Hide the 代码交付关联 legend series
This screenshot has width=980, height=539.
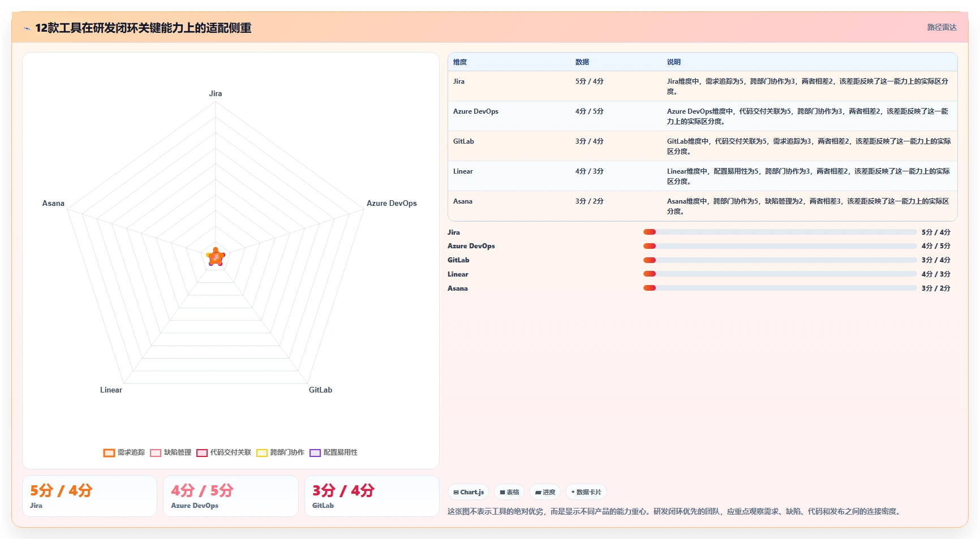pos(223,452)
